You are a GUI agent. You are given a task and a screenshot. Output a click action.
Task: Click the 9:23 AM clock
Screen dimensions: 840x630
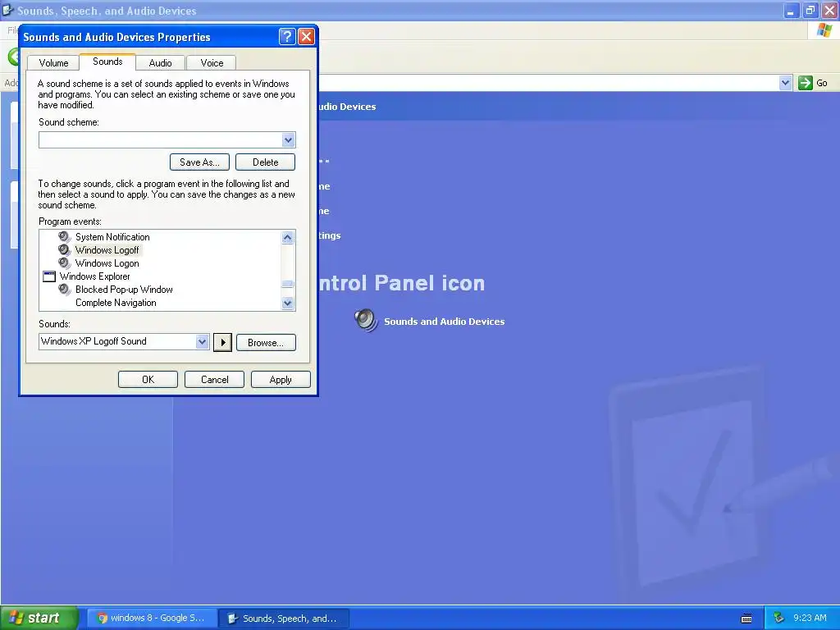tap(810, 618)
